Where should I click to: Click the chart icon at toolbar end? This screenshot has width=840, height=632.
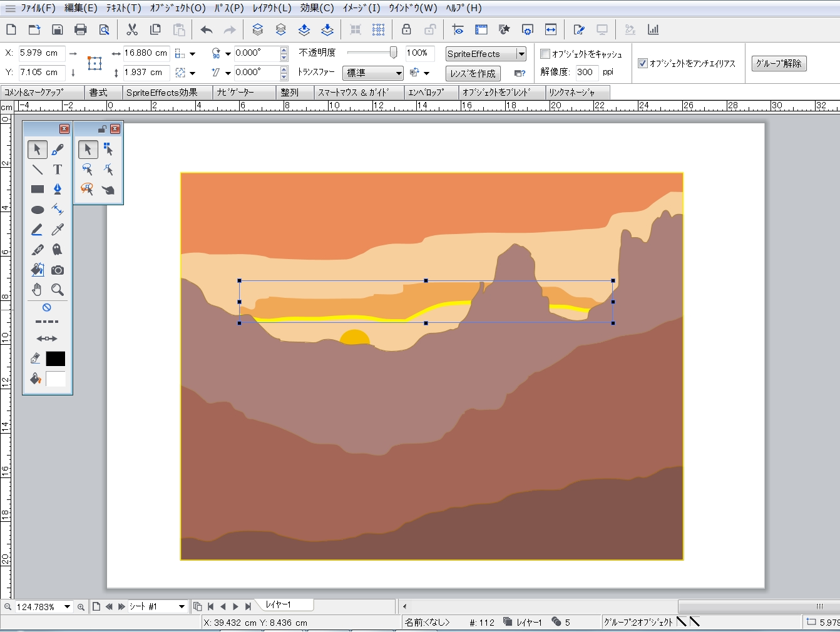point(653,29)
